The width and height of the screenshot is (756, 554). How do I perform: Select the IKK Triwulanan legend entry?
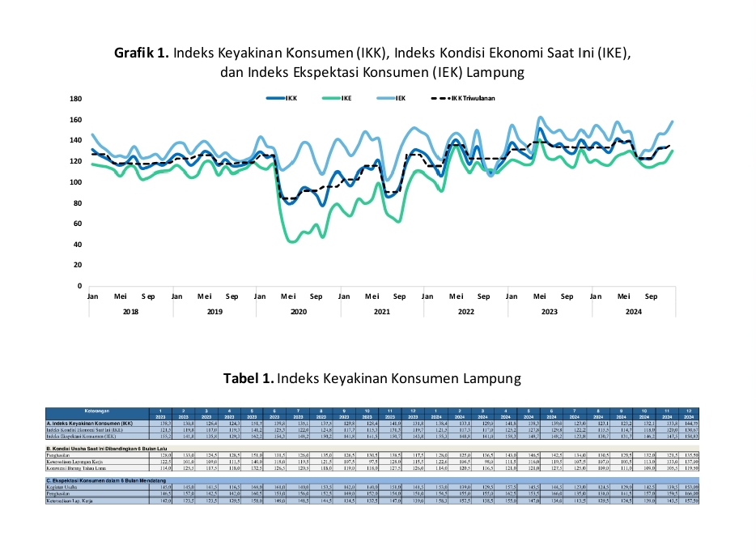(x=461, y=99)
